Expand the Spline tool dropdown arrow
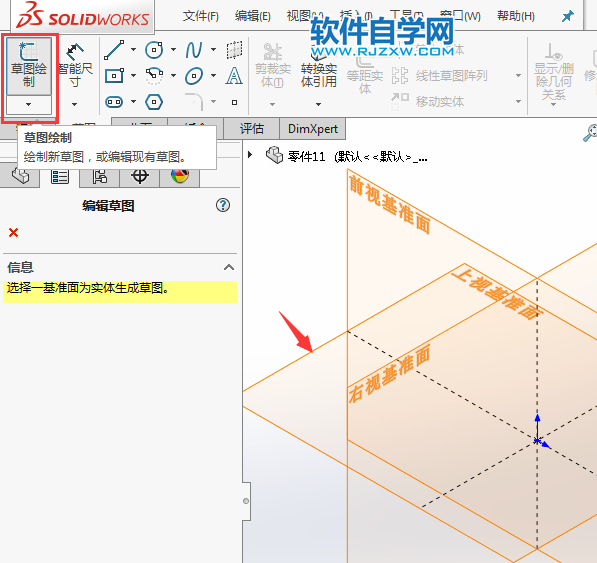 (213, 49)
